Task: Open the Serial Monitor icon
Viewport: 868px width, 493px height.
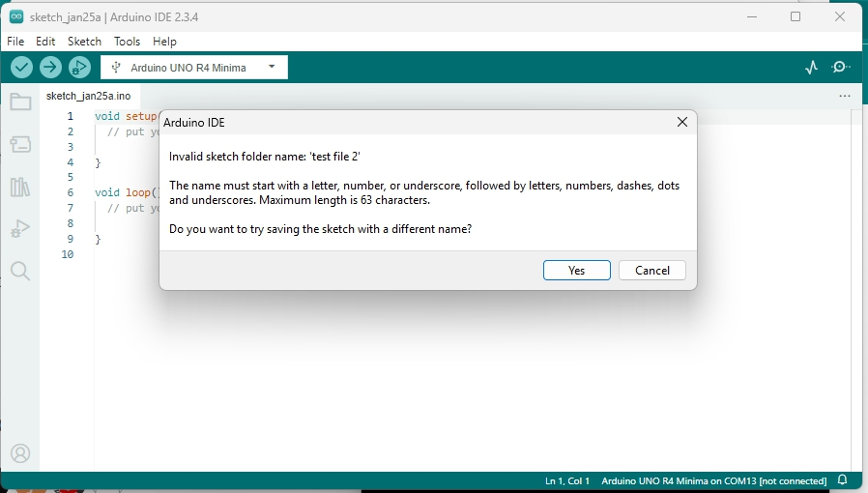Action: pos(840,68)
